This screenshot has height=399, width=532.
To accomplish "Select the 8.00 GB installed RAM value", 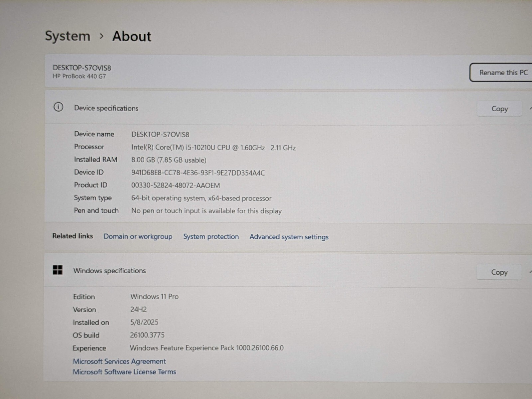I will pyautogui.click(x=169, y=160).
